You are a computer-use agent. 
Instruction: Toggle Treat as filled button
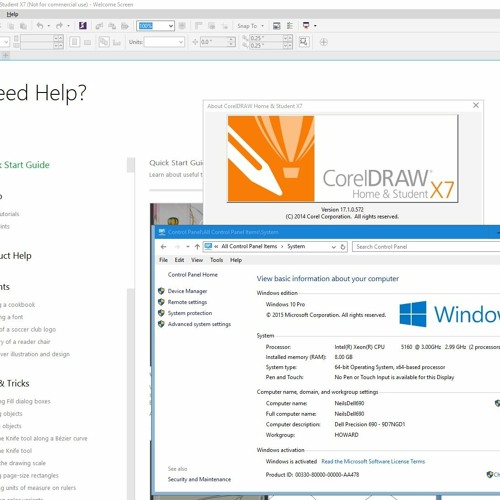pyautogui.click(x=304, y=42)
